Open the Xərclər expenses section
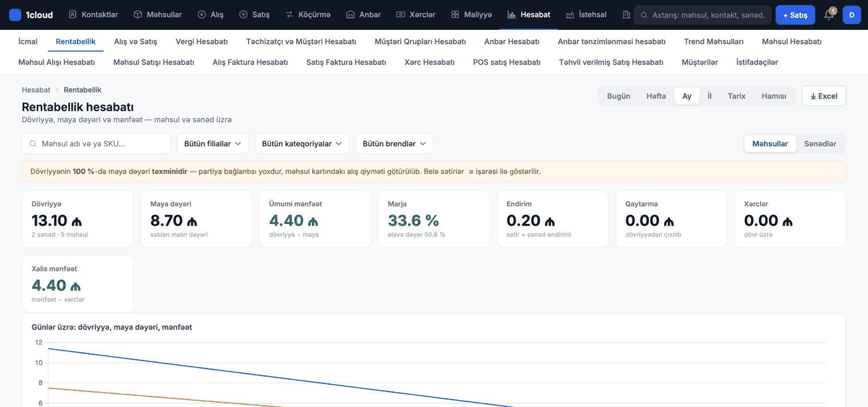Image resolution: width=868 pixels, height=407 pixels. [415, 14]
